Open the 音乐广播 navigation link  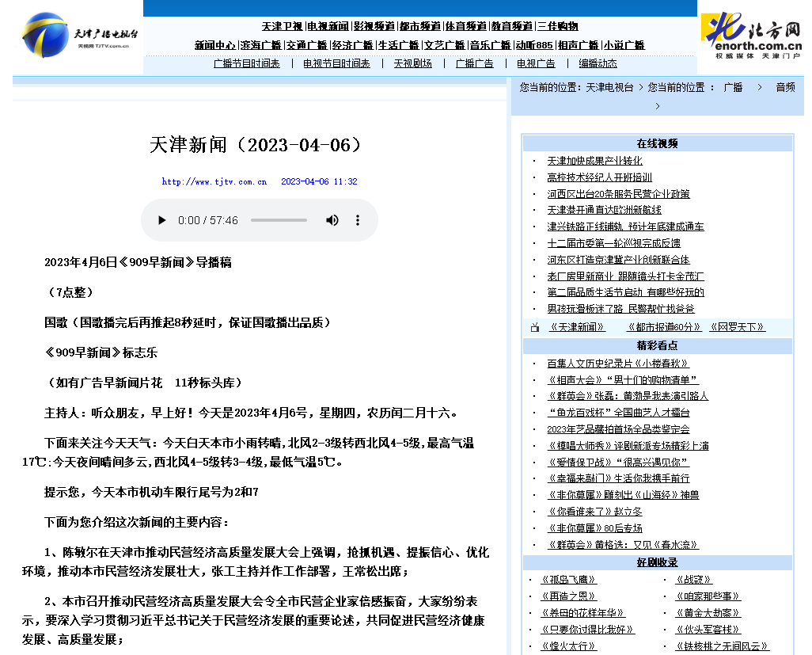(492, 44)
